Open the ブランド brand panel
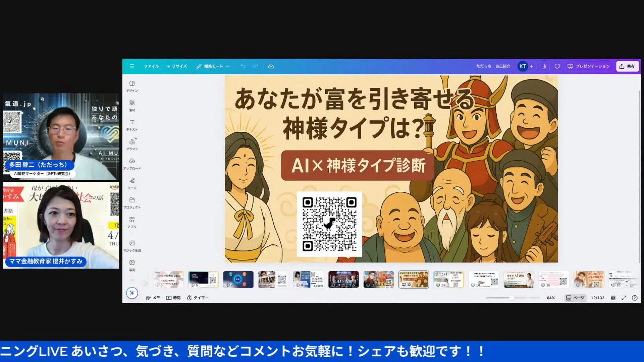This screenshot has width=644, height=362. (x=132, y=144)
